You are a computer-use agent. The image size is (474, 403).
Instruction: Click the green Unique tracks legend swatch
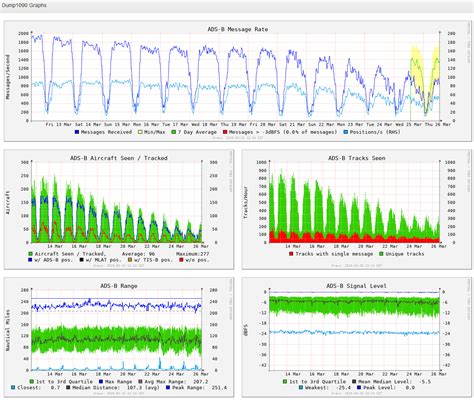point(381,254)
